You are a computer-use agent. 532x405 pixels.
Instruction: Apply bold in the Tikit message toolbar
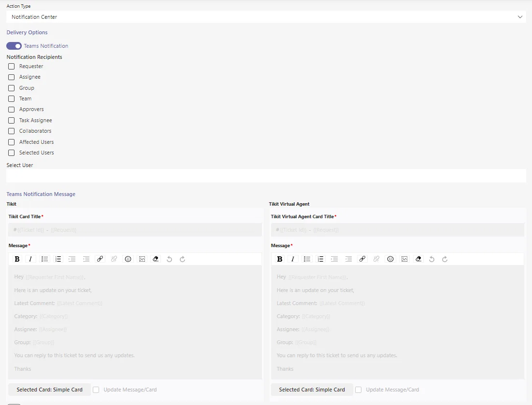pyautogui.click(x=17, y=259)
